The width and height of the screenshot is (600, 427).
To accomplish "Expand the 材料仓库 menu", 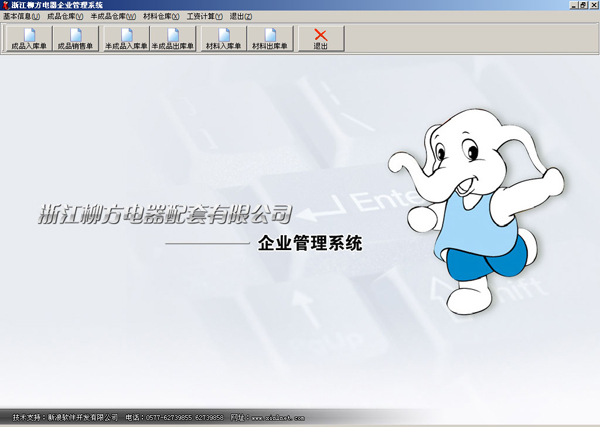I will pyautogui.click(x=161, y=17).
